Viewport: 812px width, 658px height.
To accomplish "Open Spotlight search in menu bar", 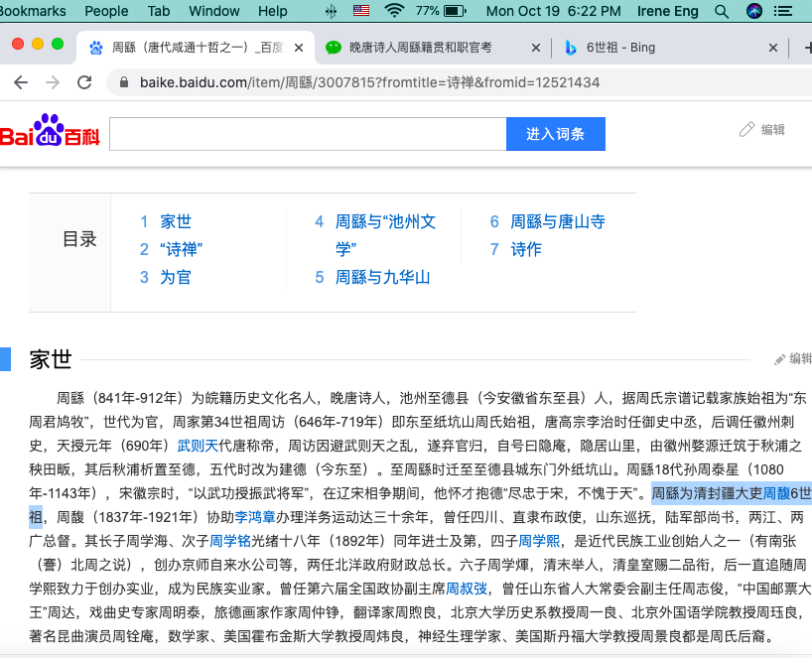I will click(x=720, y=11).
